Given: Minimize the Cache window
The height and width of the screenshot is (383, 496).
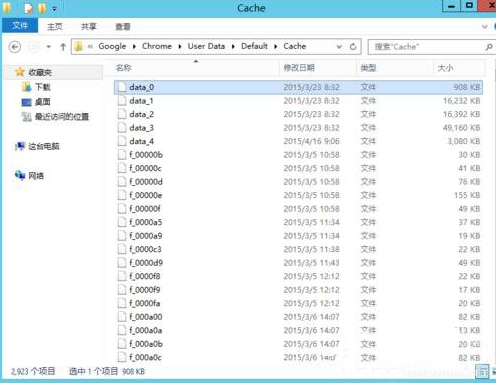Looking at the screenshot, I should point(451,6).
